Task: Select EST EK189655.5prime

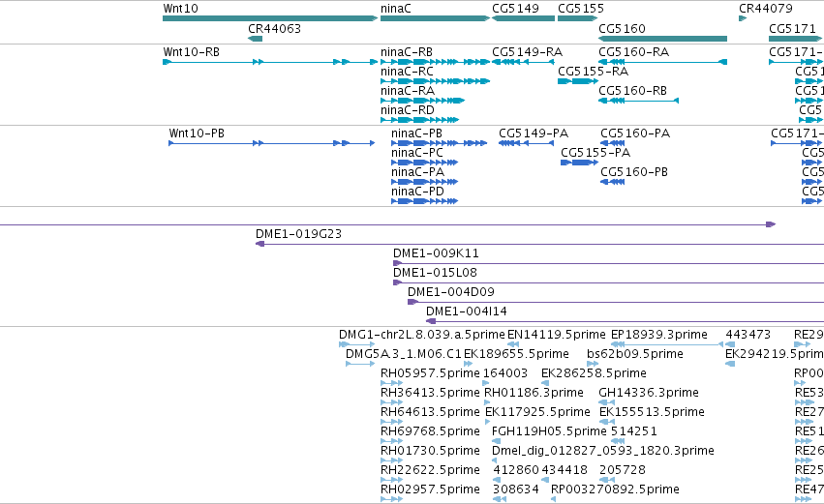Action: pos(468,364)
